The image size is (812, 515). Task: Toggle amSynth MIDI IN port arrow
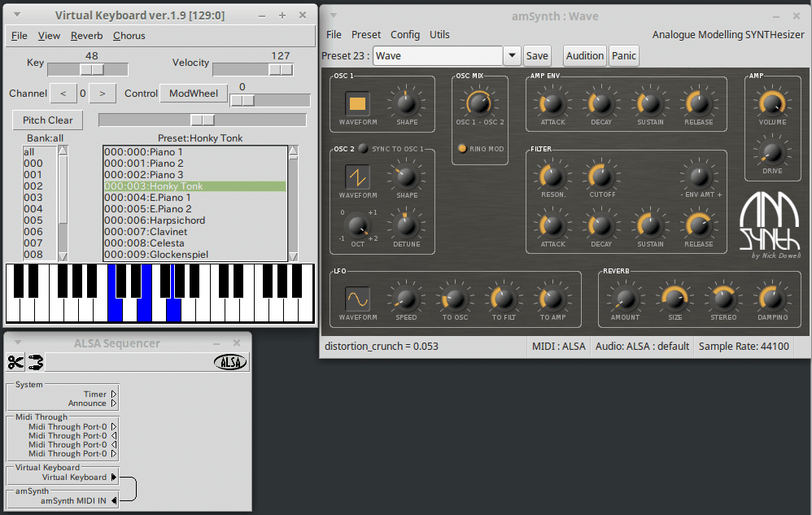click(x=114, y=500)
